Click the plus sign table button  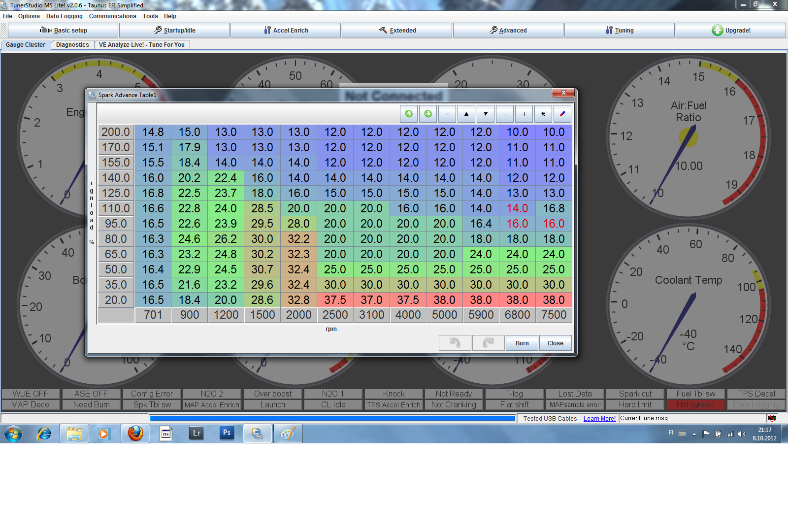coord(524,114)
